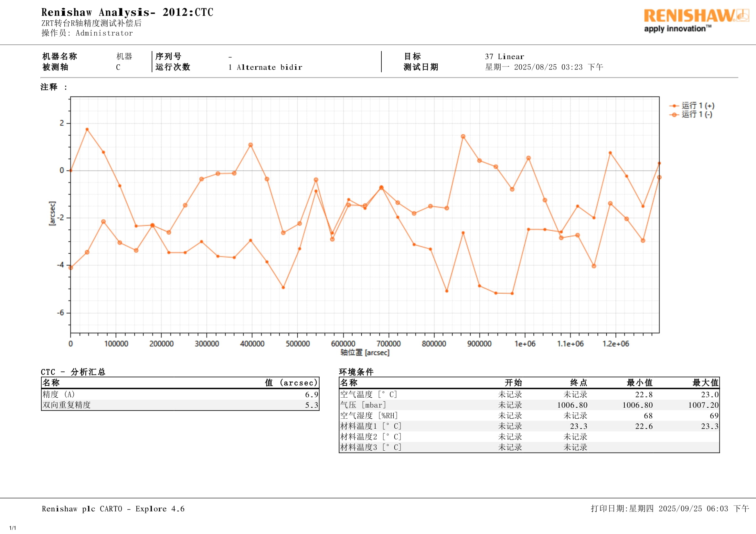Click the vertical [arcsec] y-axis label
Screen dimensions: 756x534
[x=52, y=213]
